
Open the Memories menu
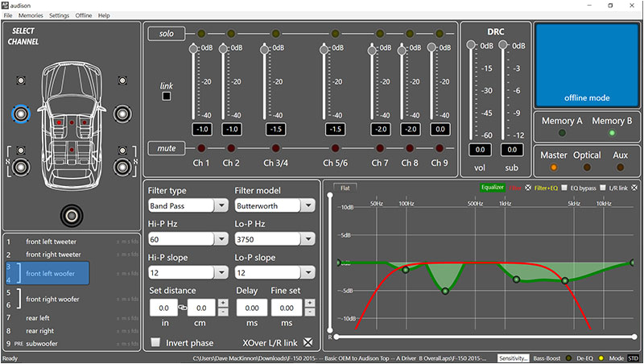click(x=31, y=15)
